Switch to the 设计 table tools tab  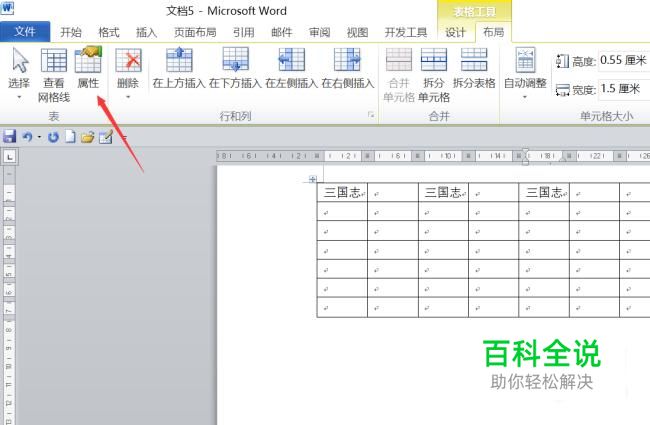pos(455,32)
